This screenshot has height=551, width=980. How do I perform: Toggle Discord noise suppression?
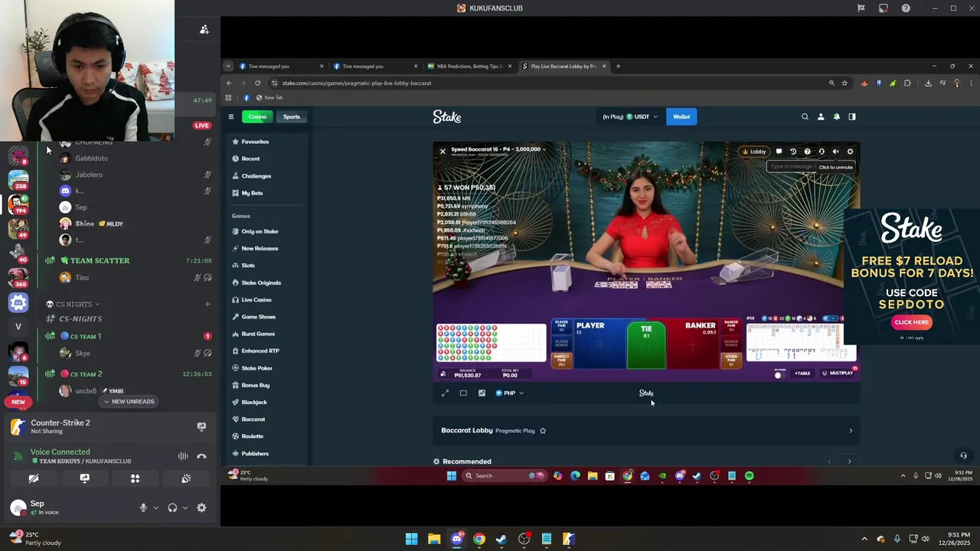click(183, 456)
